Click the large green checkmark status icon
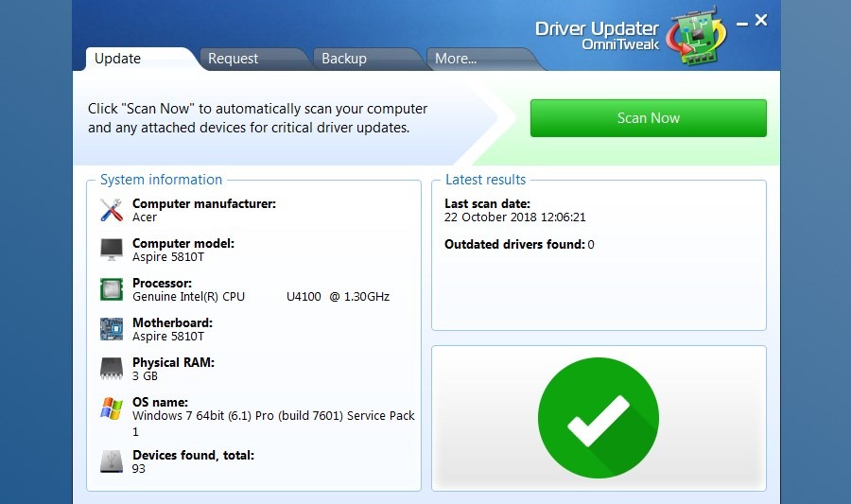 tap(599, 418)
